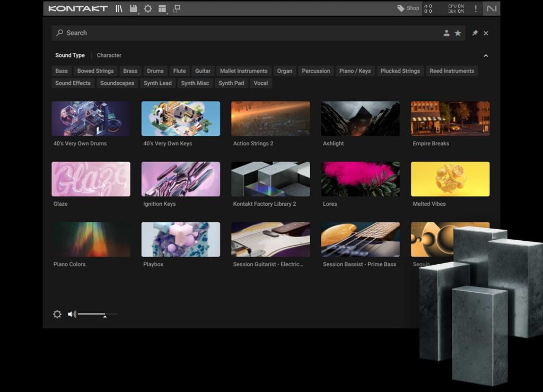Open the Kontakt library browser icon
This screenshot has width=543, height=392.
click(119, 8)
